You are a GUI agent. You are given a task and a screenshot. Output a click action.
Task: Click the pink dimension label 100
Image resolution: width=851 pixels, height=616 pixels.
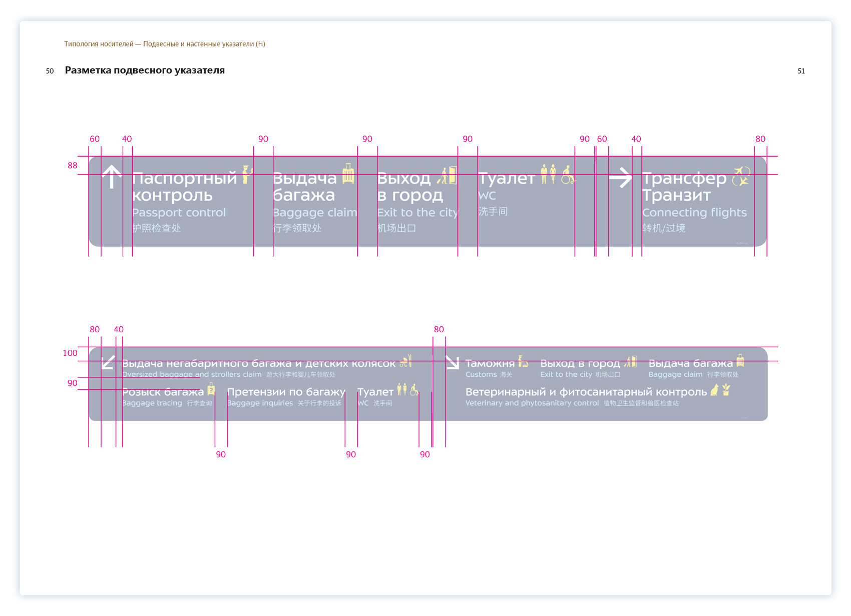70,353
